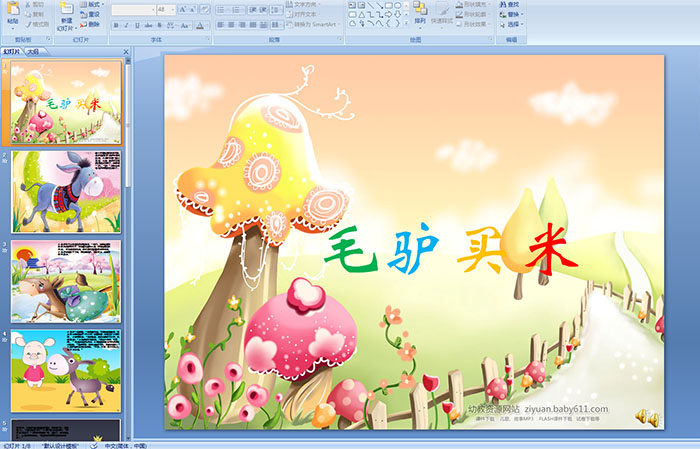The image size is (700, 449).
Task: Toggle Italic text formatting
Action: (x=125, y=24)
